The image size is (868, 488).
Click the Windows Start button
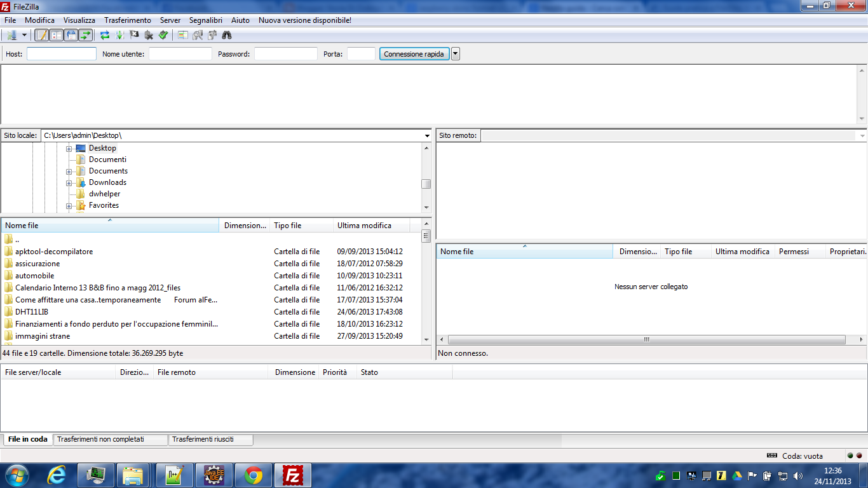pos(17,475)
